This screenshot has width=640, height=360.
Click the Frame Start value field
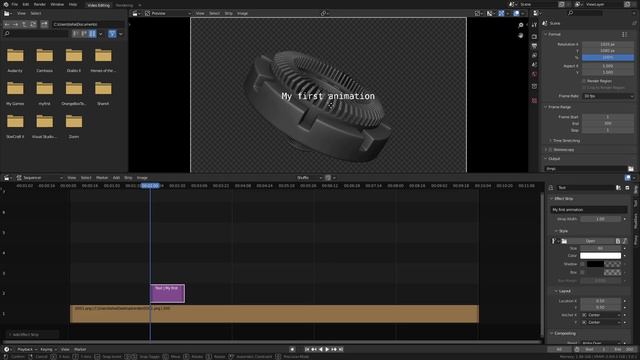608,117
